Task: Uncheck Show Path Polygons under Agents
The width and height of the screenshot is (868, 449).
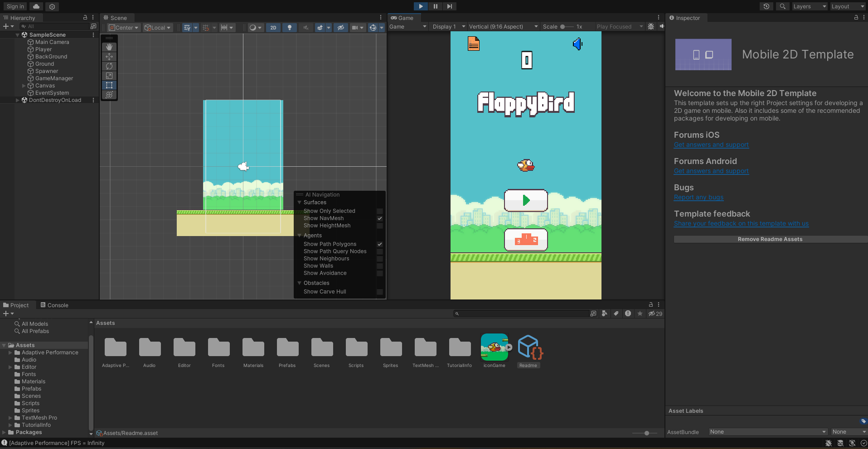Action: coord(379,244)
